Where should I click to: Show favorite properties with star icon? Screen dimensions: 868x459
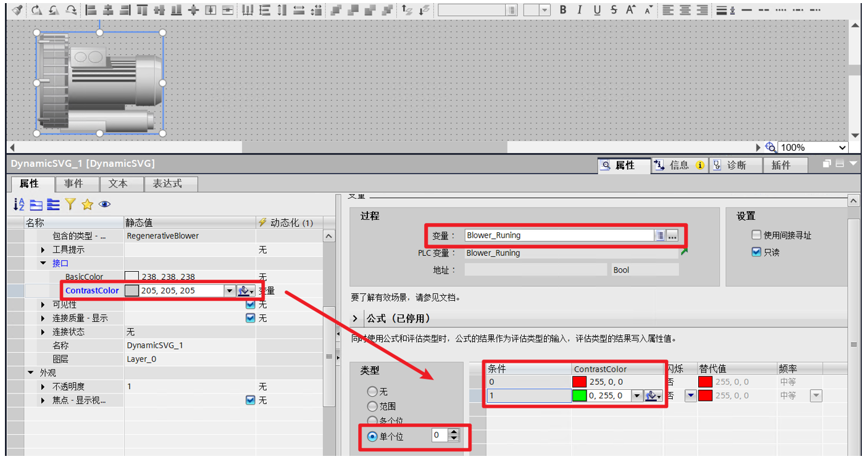click(87, 204)
